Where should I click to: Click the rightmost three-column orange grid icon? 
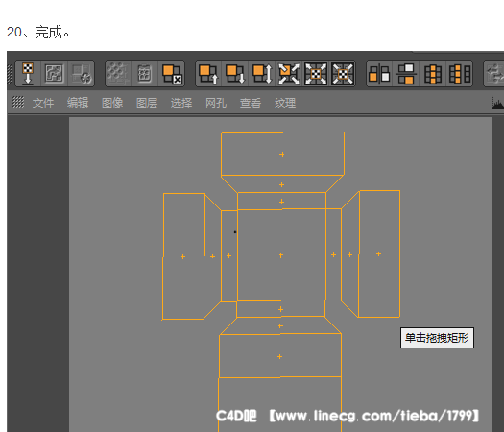click(460, 74)
